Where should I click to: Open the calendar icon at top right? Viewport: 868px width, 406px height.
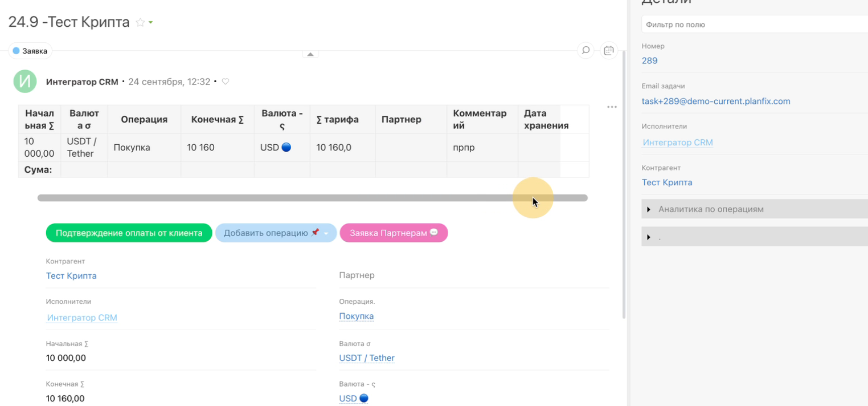coord(609,51)
